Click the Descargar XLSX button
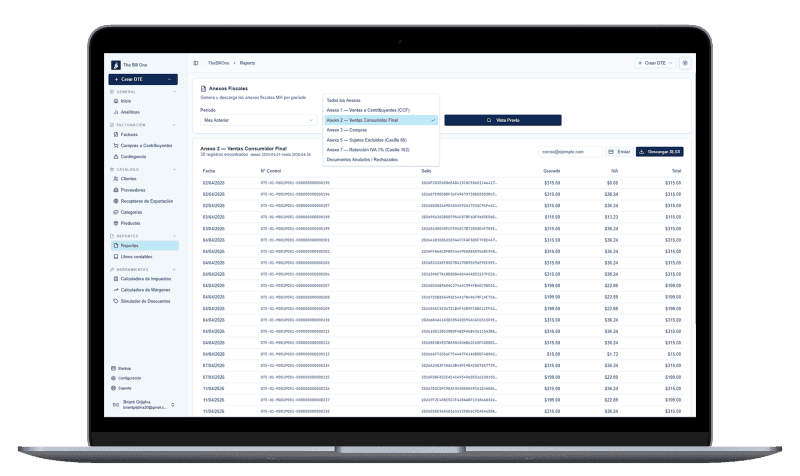 pos(660,152)
